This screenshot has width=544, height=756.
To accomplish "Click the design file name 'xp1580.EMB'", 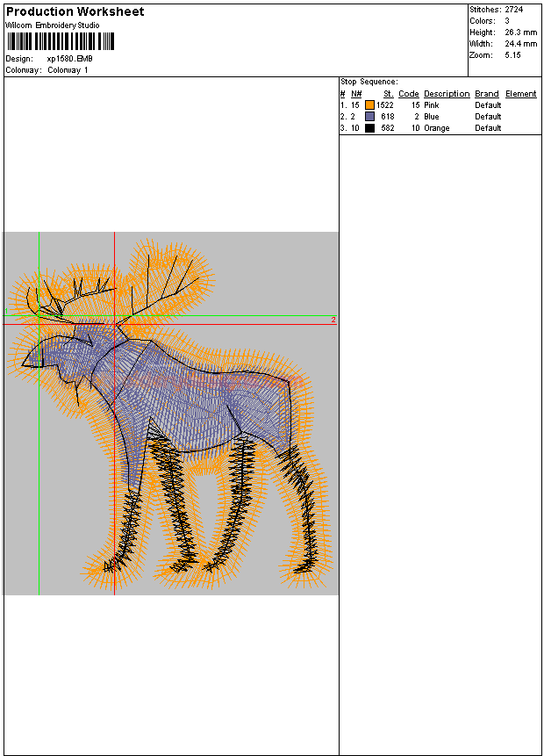I will tap(70, 59).
